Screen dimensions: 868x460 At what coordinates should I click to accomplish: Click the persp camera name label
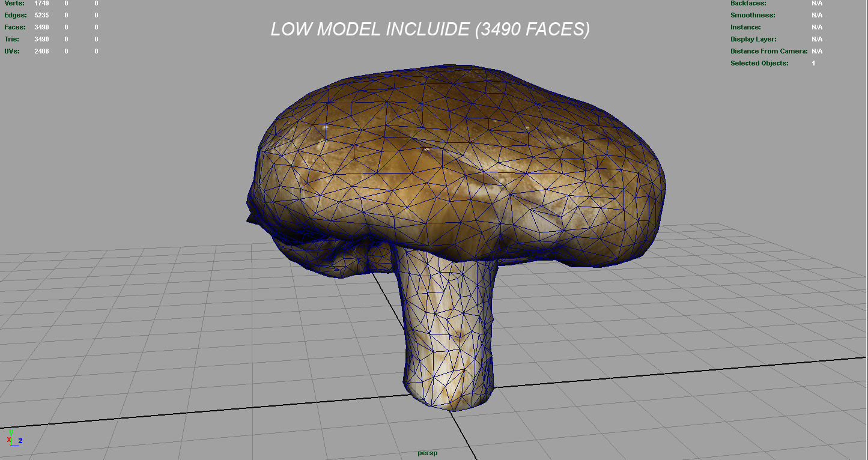428,453
